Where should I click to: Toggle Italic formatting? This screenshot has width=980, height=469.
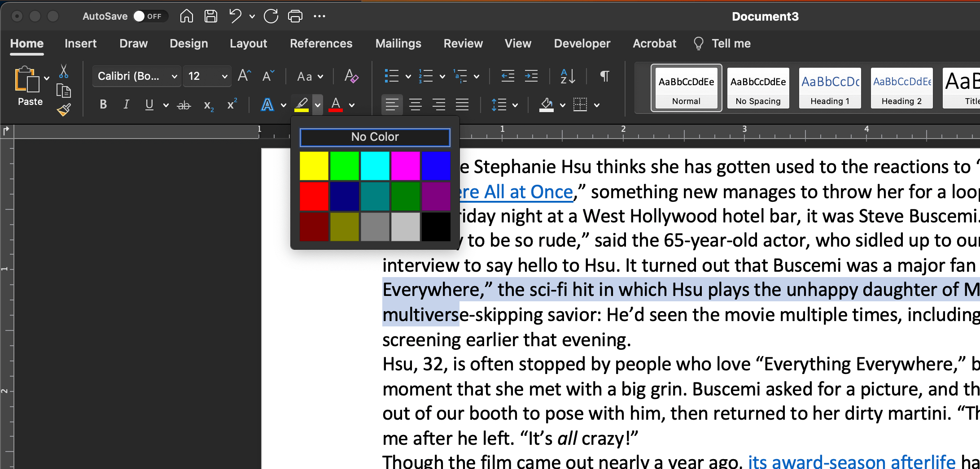(x=126, y=105)
